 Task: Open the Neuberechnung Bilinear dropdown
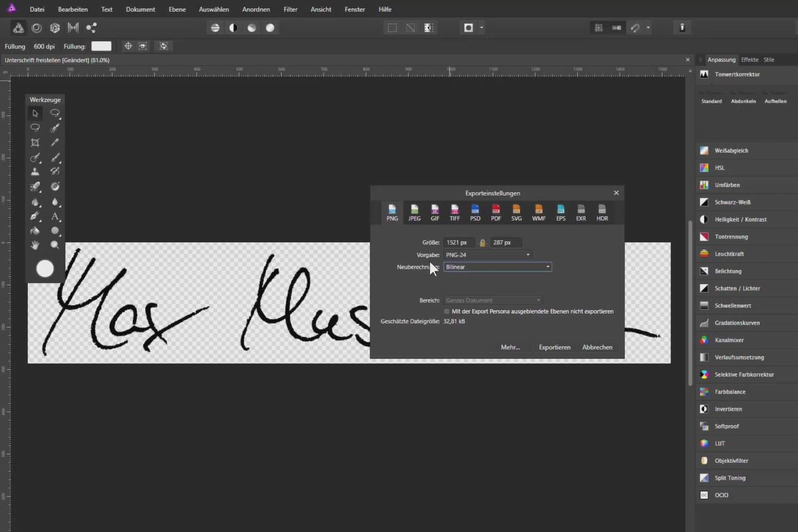click(x=497, y=267)
